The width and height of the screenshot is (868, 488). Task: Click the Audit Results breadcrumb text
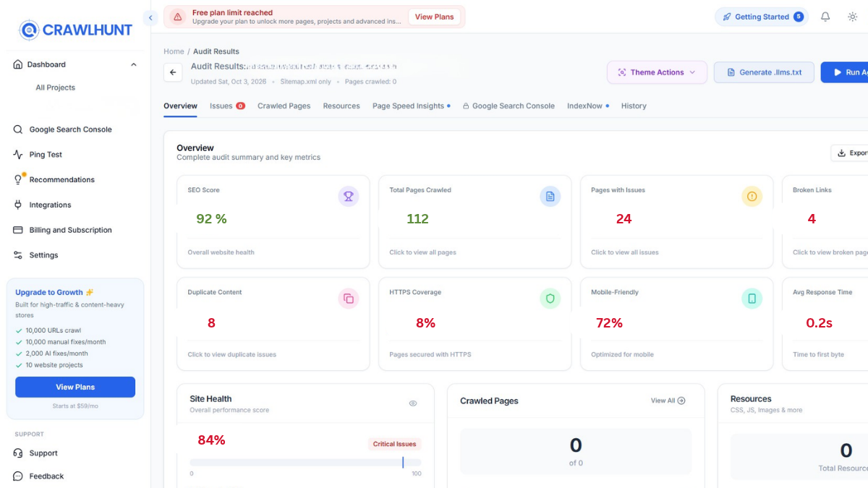tap(216, 51)
